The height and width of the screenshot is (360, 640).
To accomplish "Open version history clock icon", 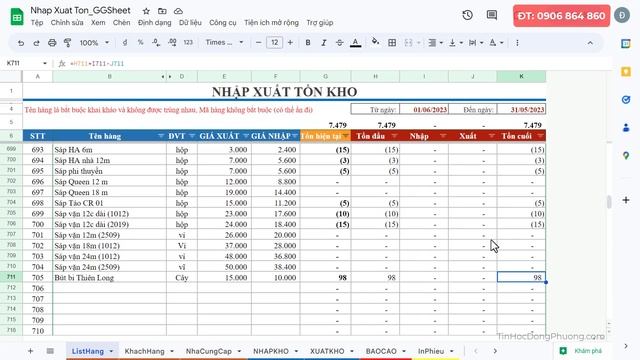I will click(467, 16).
